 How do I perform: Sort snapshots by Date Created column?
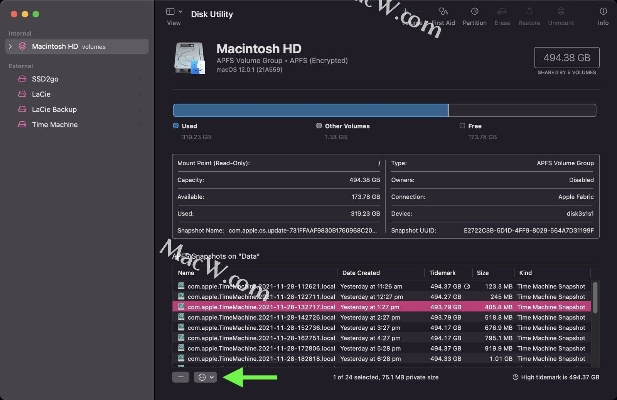coord(362,272)
